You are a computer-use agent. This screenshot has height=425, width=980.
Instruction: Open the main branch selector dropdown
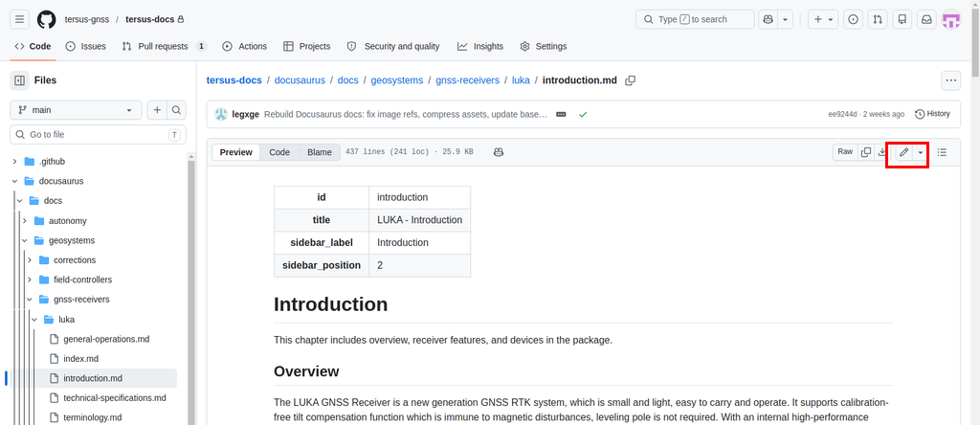coord(76,110)
